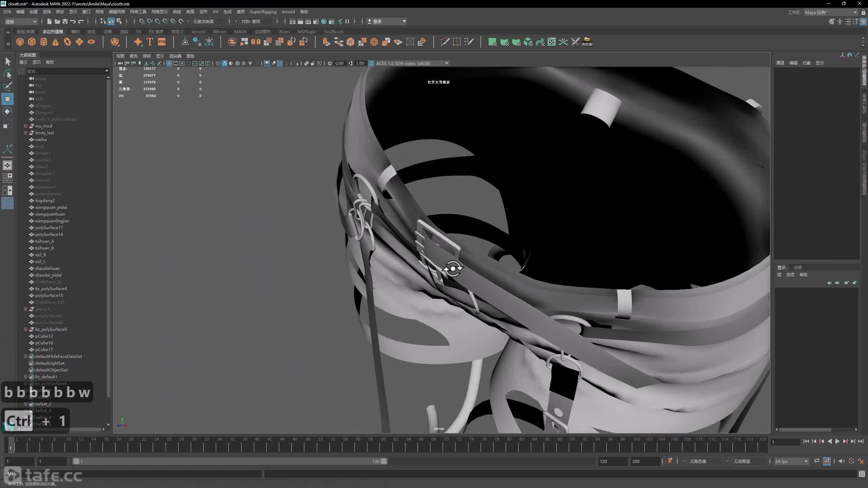Expand kz_polySurface9 group in outliner
The height and width of the screenshot is (488, 868).
click(x=25, y=329)
